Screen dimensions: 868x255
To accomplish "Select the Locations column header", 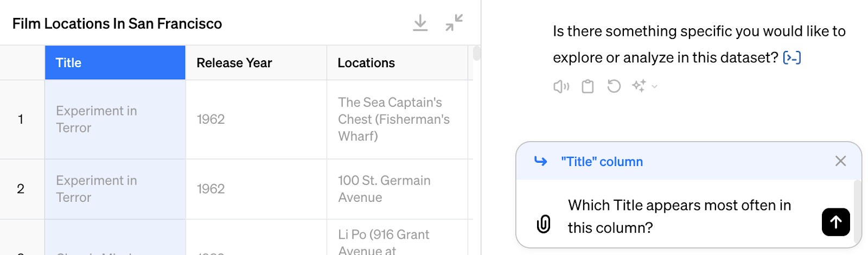I will 397,63.
